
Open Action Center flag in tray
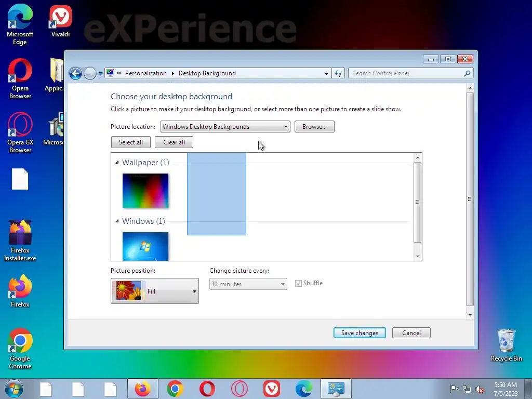[454, 389]
